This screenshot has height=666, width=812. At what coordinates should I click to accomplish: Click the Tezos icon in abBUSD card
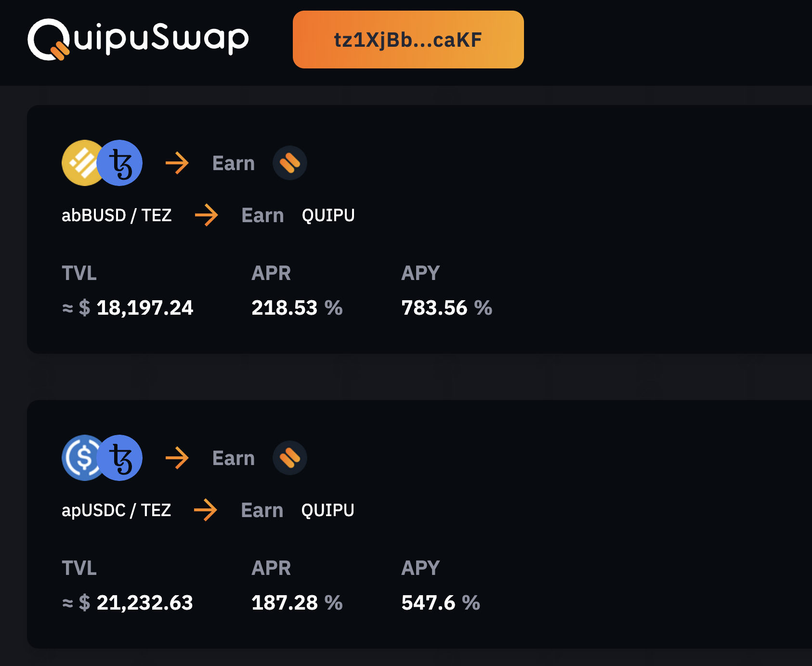120,163
